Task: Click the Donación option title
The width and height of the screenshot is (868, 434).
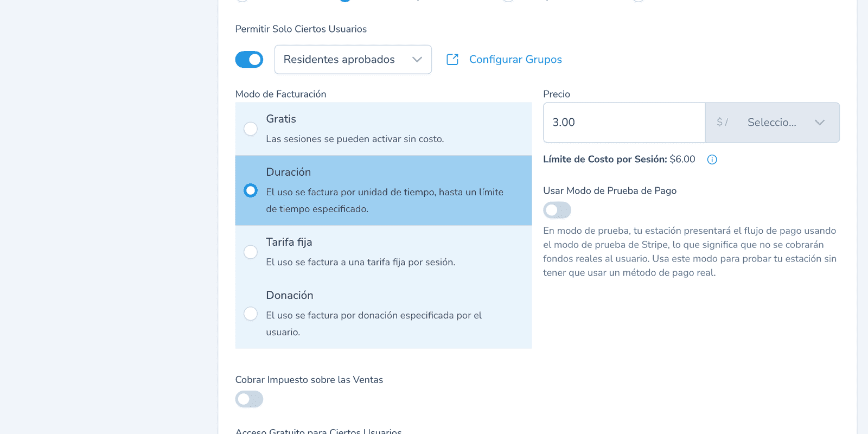Action: click(290, 295)
